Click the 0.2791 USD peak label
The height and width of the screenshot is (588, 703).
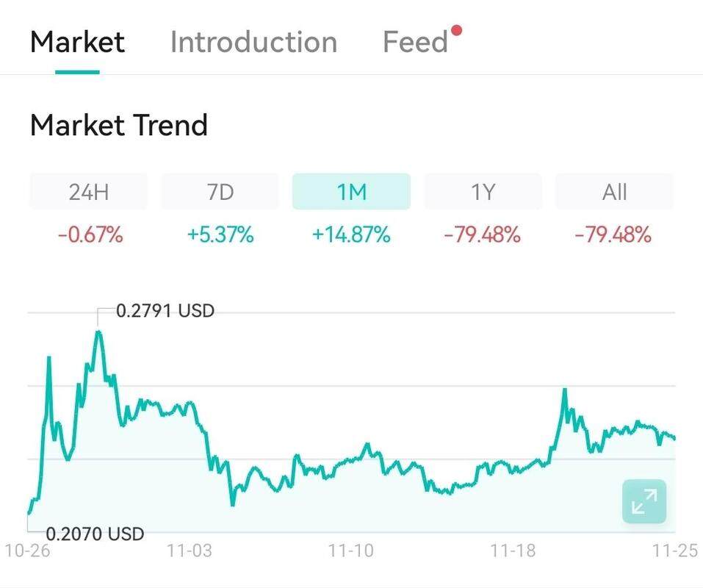click(x=165, y=311)
